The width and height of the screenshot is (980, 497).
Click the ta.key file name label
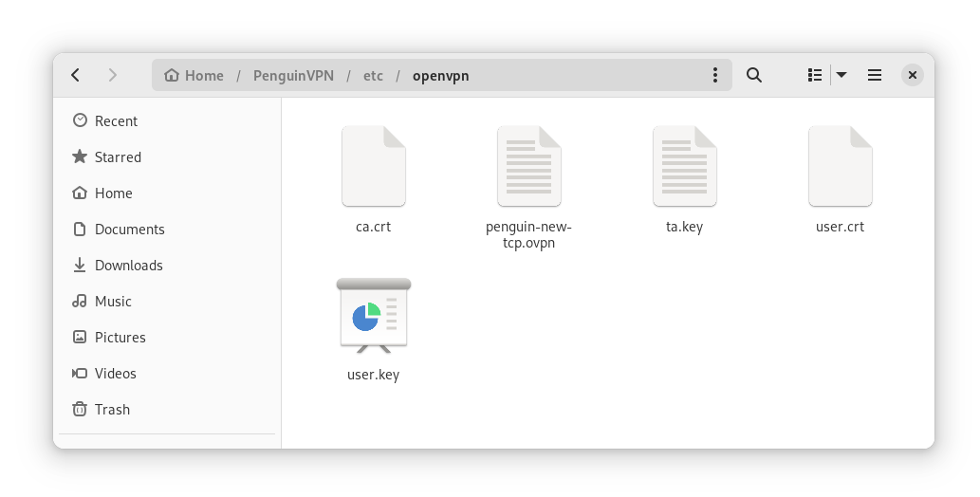click(x=684, y=227)
